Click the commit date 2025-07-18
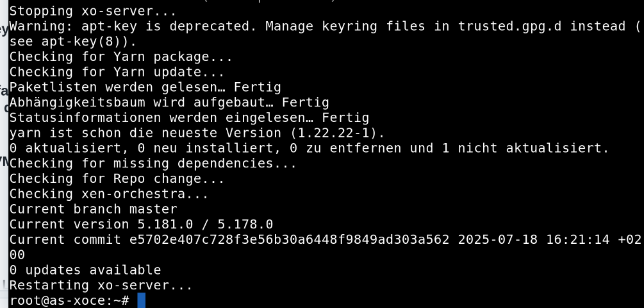The width and height of the screenshot is (644, 308). tap(497, 239)
